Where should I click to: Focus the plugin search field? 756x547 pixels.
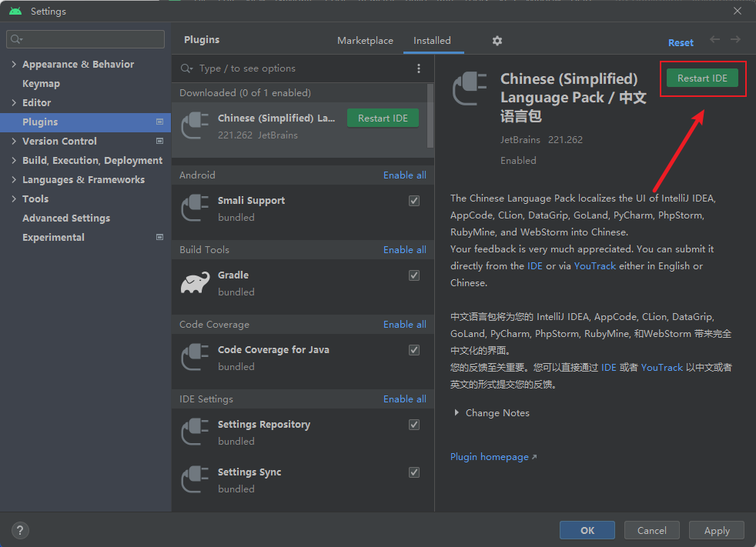304,68
